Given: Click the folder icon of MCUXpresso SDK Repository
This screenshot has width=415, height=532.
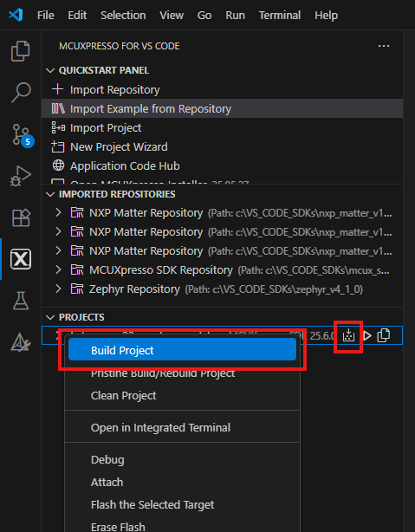Looking at the screenshot, I should pos(77,270).
